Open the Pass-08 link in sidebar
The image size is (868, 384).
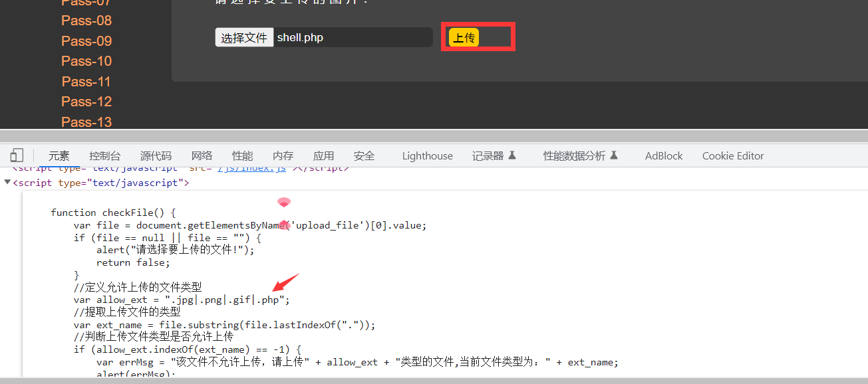pos(86,21)
